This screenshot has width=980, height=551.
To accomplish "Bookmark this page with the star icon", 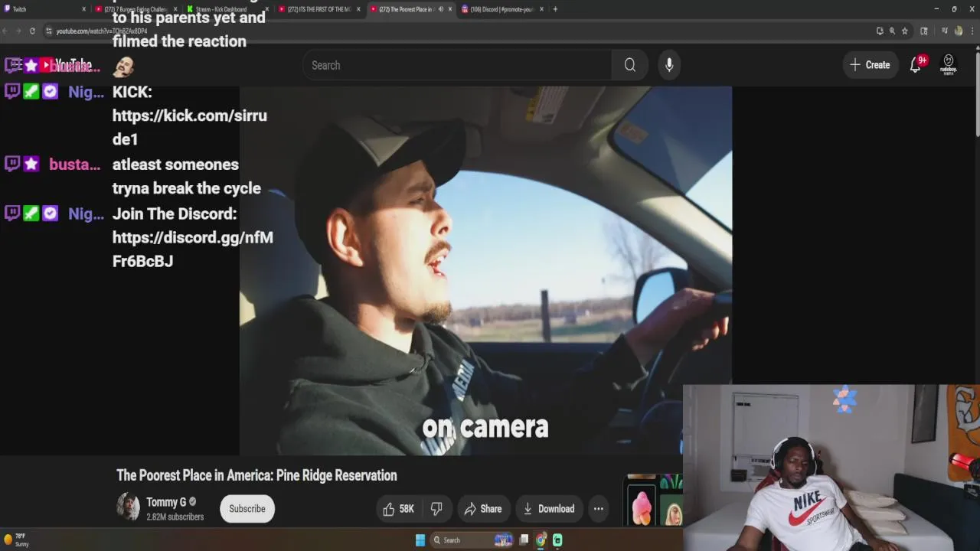I will click(x=904, y=31).
